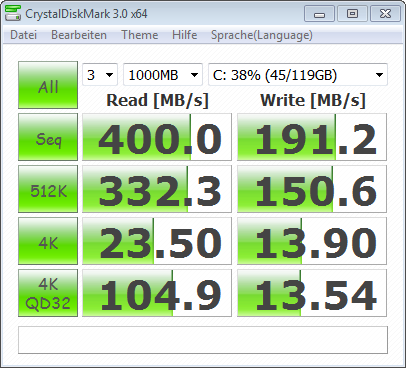
Task: Click the Seq read result 400.0
Action: pyautogui.click(x=157, y=137)
